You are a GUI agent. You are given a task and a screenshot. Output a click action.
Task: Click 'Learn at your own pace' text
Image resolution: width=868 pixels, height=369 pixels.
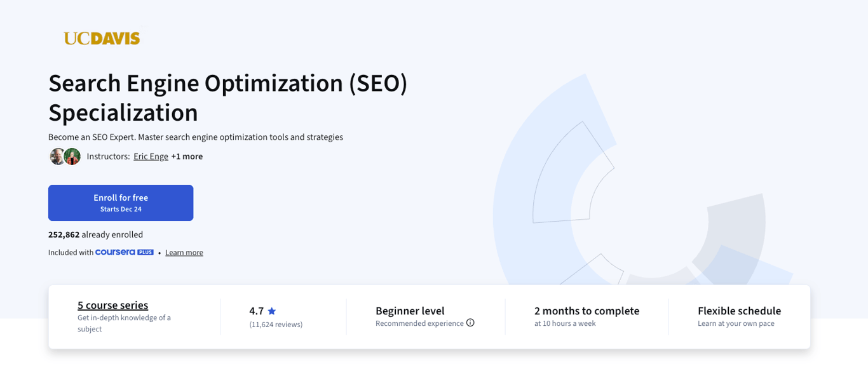coord(736,323)
